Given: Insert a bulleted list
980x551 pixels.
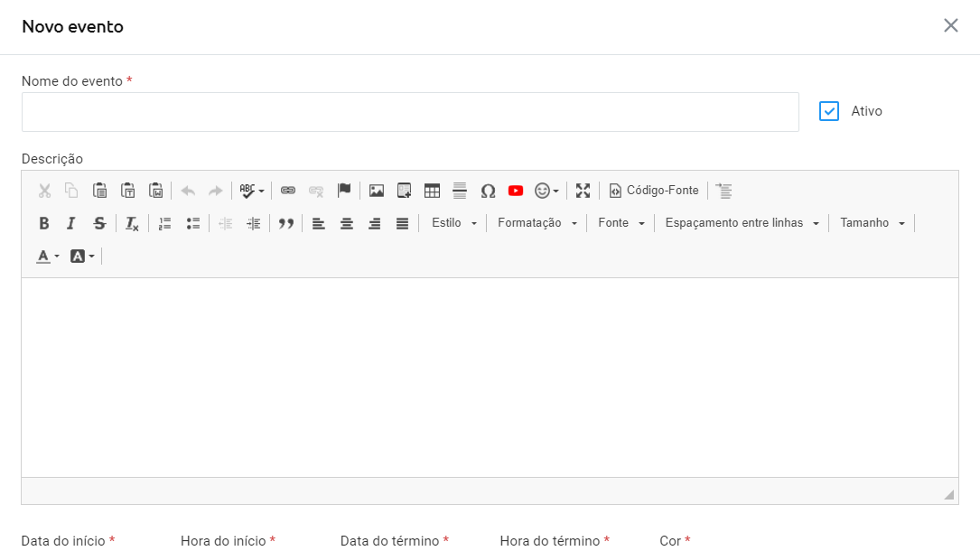Looking at the screenshot, I should pos(192,223).
